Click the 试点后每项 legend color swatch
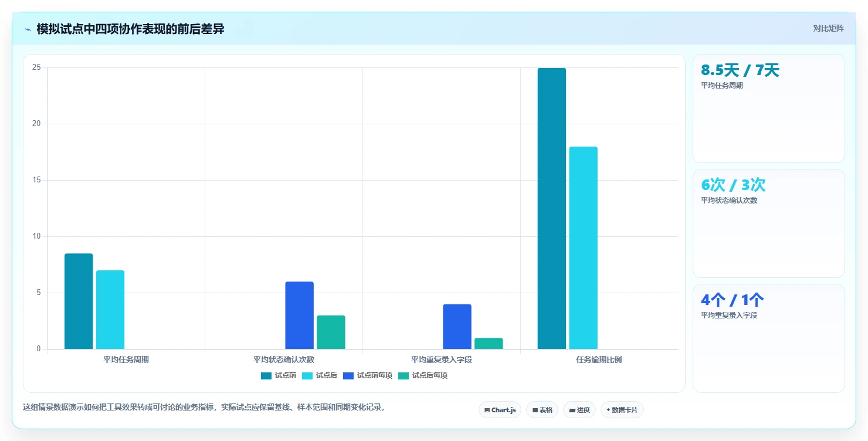 404,375
